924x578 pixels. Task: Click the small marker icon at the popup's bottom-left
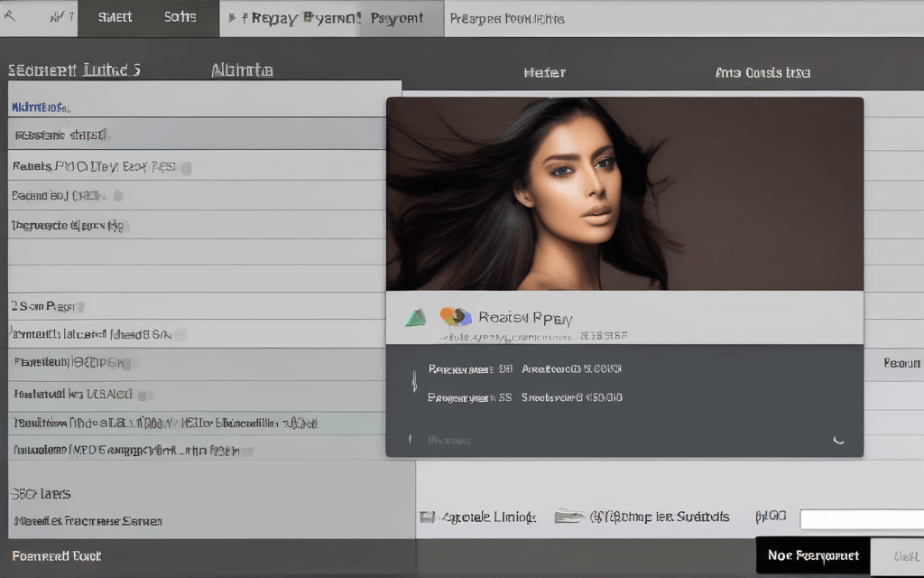(410, 440)
